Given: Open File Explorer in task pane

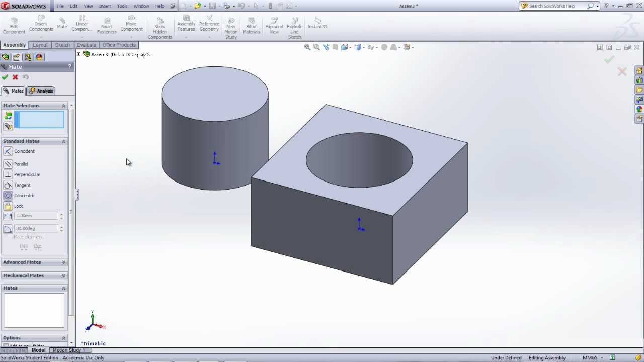Looking at the screenshot, I should (639, 90).
